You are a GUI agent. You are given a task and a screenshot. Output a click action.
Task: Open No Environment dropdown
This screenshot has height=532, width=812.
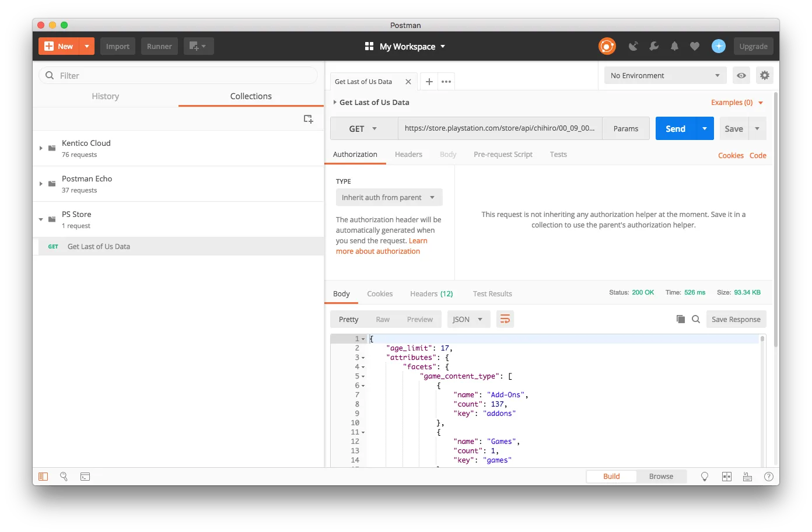tap(665, 75)
